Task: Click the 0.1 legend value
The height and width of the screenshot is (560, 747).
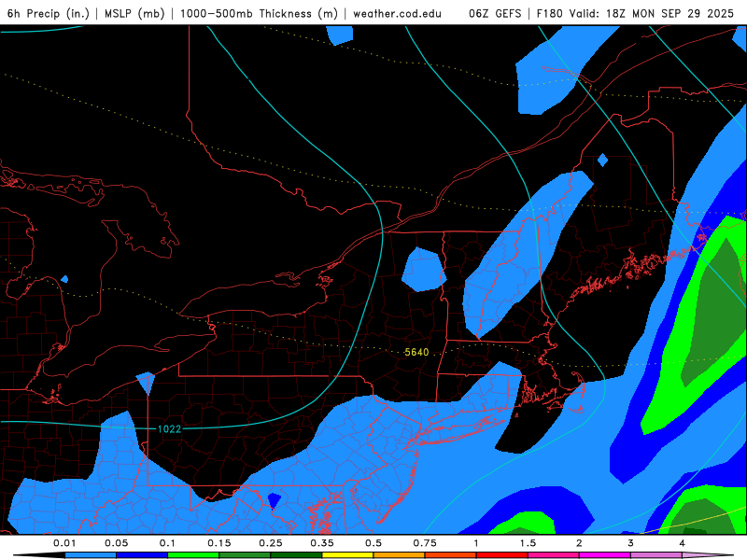Action: point(167,543)
